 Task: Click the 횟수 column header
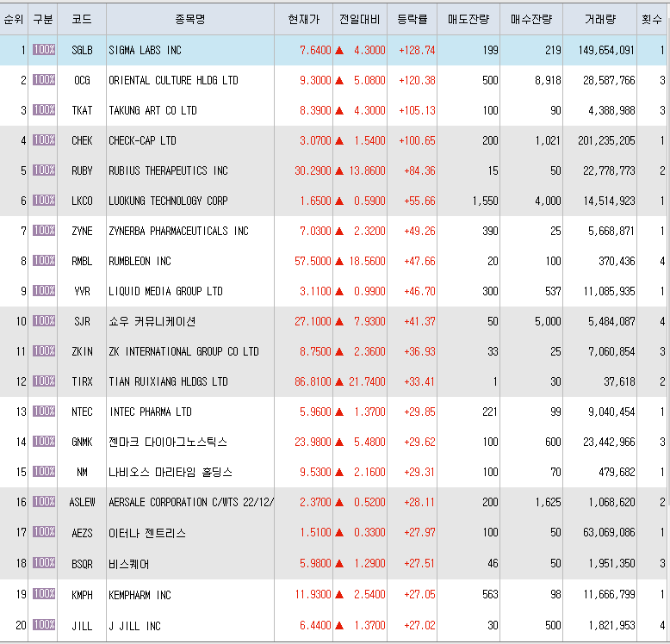652,19
